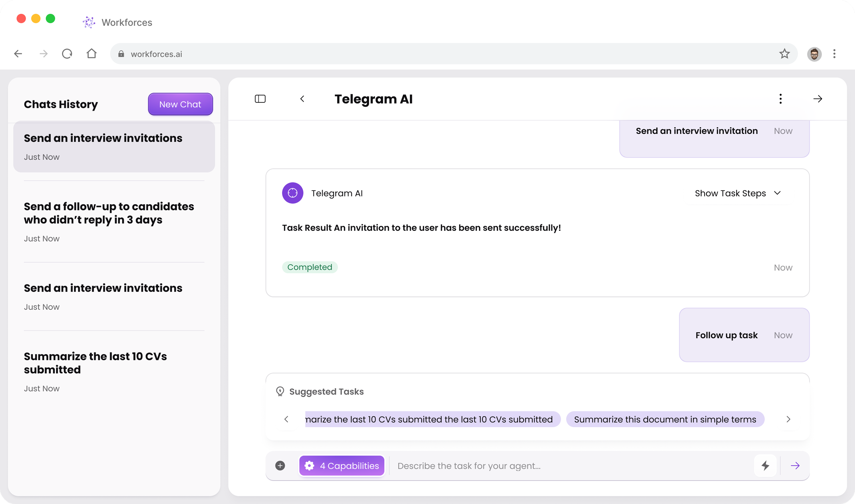The height and width of the screenshot is (504, 855).
Task: Click the Workforces logo icon
Action: click(89, 22)
